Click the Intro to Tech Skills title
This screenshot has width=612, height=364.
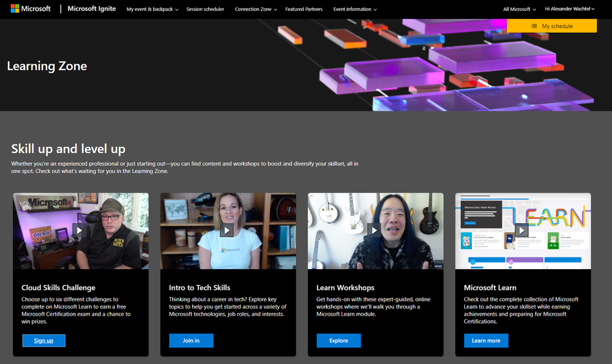click(x=200, y=288)
